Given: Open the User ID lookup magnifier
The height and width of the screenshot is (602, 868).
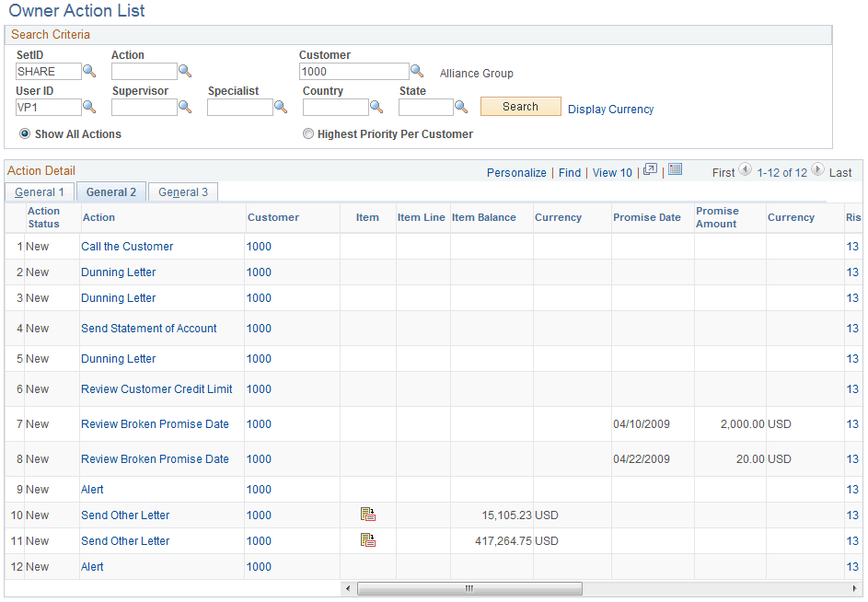Looking at the screenshot, I should 88,107.
